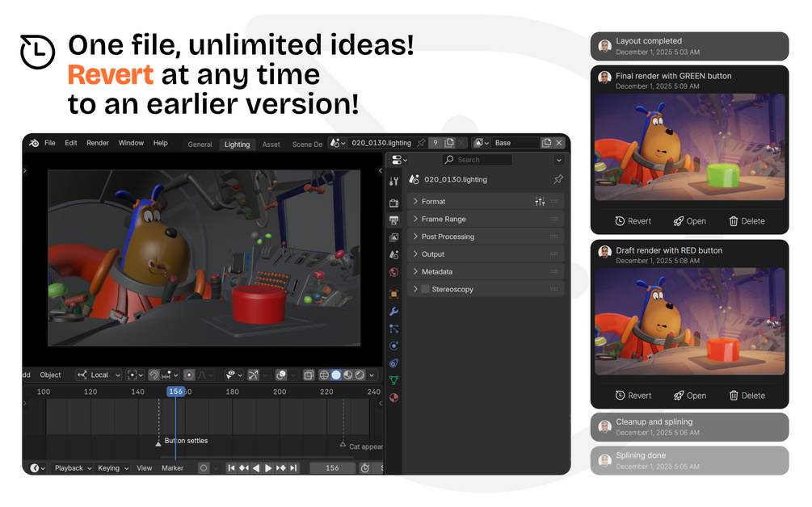812x507 pixels.
Task: Open the Edit menu
Action: 71,143
